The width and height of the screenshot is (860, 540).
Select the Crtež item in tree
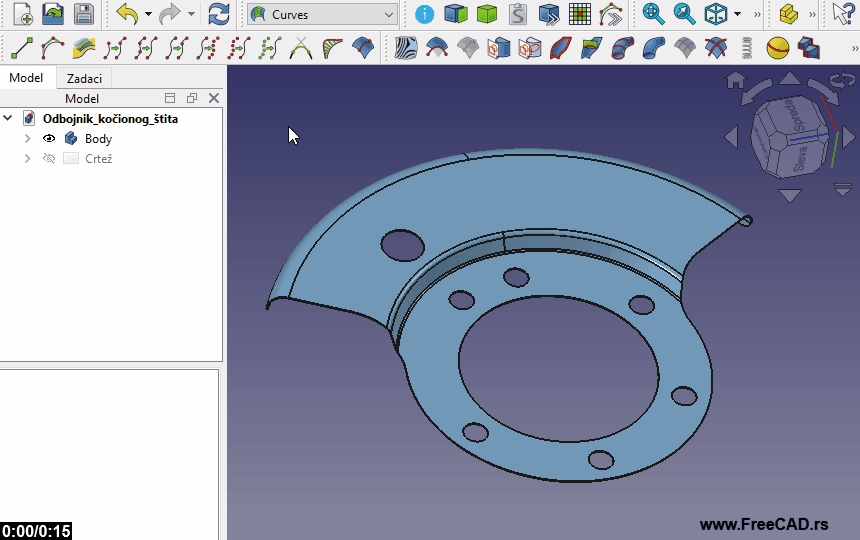99,158
